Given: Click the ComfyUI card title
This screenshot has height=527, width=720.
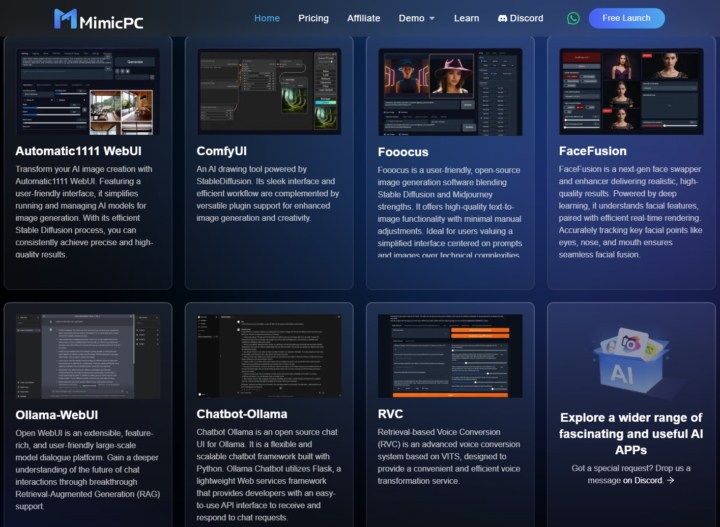Looking at the screenshot, I should (221, 151).
